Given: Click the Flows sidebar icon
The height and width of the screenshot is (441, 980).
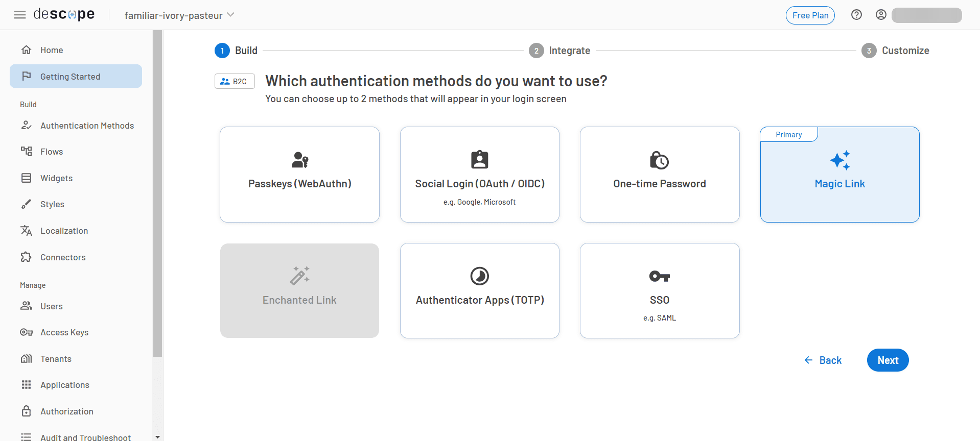Looking at the screenshot, I should click(x=27, y=151).
